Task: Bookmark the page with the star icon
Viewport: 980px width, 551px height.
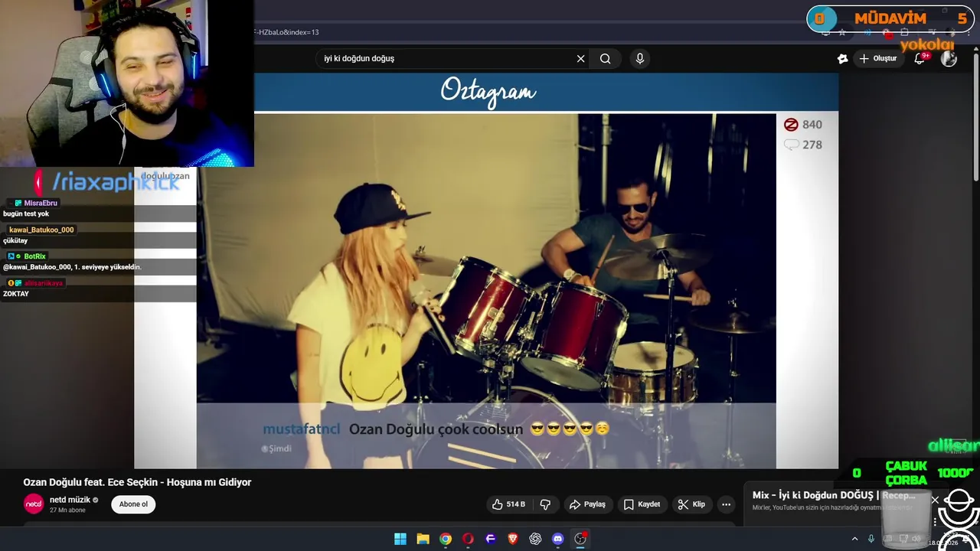Action: coord(842,32)
